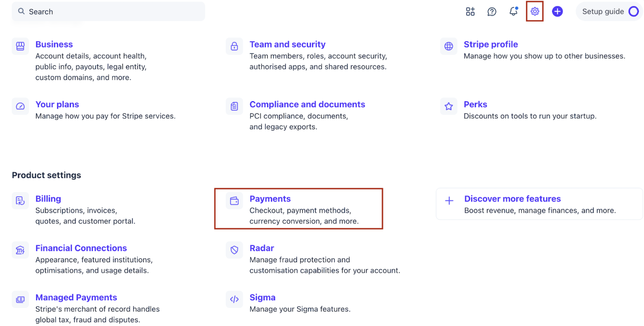Click the Stripe profile globe icon
This screenshot has height=326, width=644.
coord(449,46)
